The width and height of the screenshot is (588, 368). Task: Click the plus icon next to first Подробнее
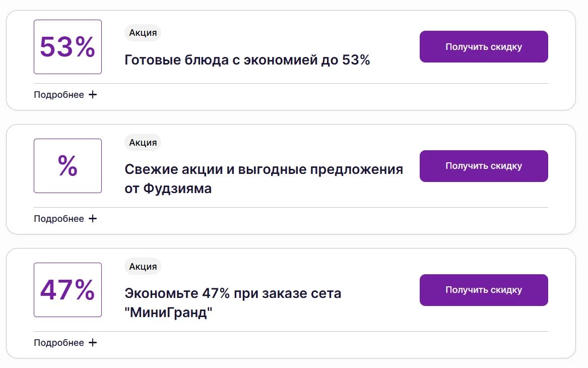pyautogui.click(x=93, y=94)
